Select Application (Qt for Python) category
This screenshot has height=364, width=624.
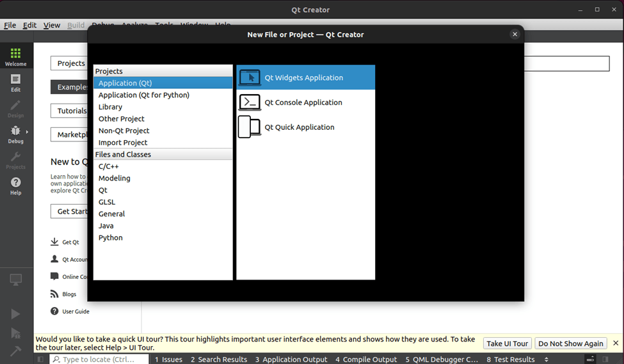(x=163, y=95)
